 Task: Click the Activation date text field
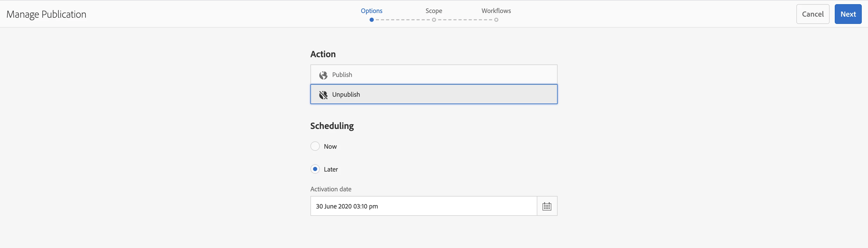(423, 206)
